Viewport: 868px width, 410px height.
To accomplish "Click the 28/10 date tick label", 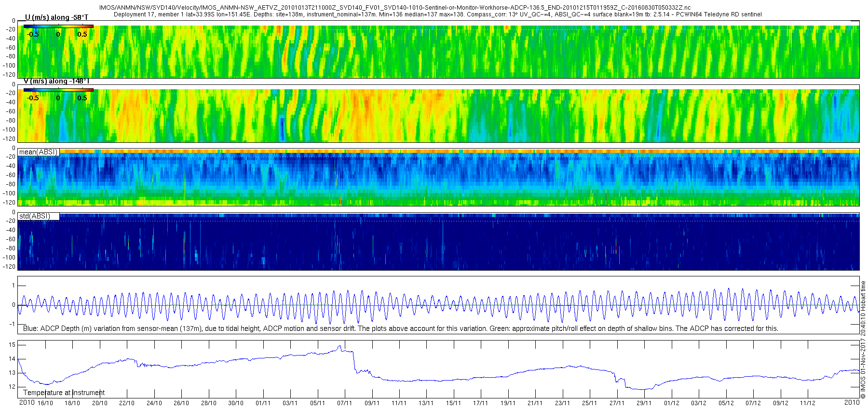I will click(209, 403).
